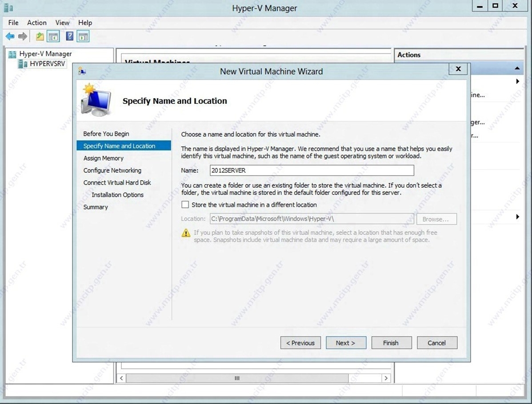Click the Hyper-V Manager title bar icon
The height and width of the screenshot is (404, 532).
click(x=8, y=8)
